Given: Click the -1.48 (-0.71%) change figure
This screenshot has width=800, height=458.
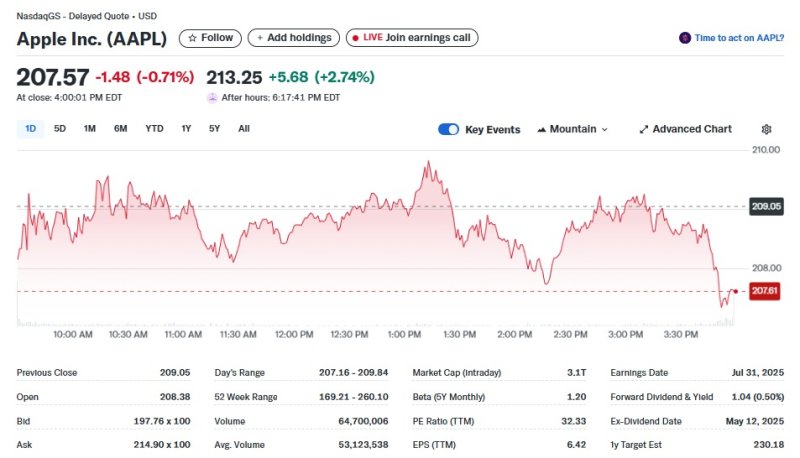Looking at the screenshot, I should click(145, 77).
